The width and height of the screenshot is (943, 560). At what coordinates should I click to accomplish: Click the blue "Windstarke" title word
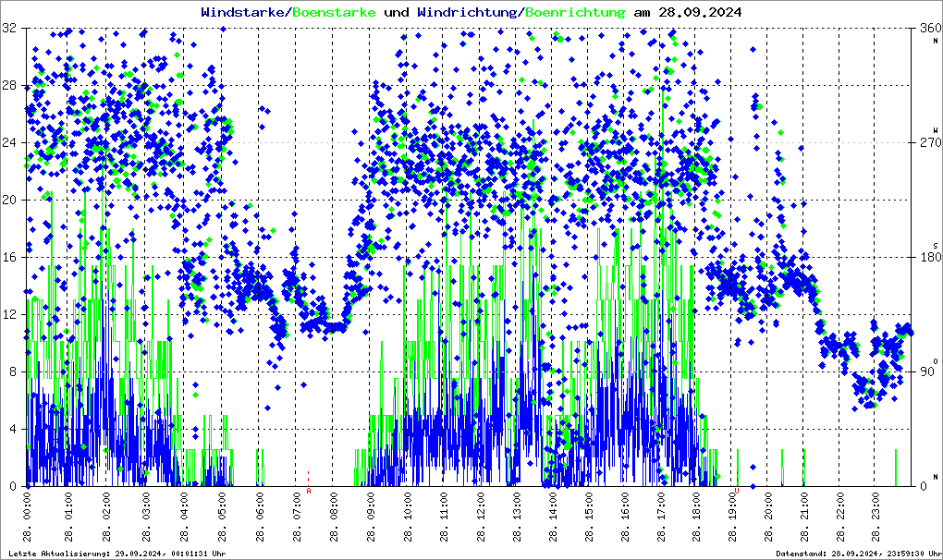[x=244, y=13]
